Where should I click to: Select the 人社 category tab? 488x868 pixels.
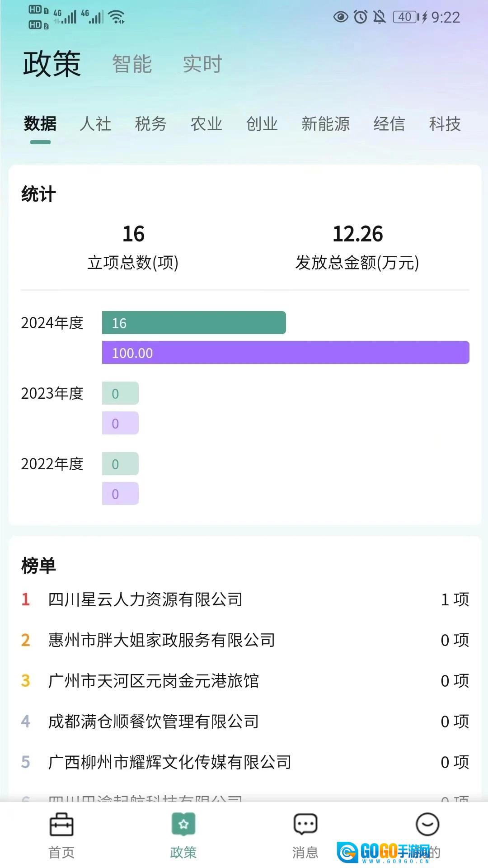95,123
